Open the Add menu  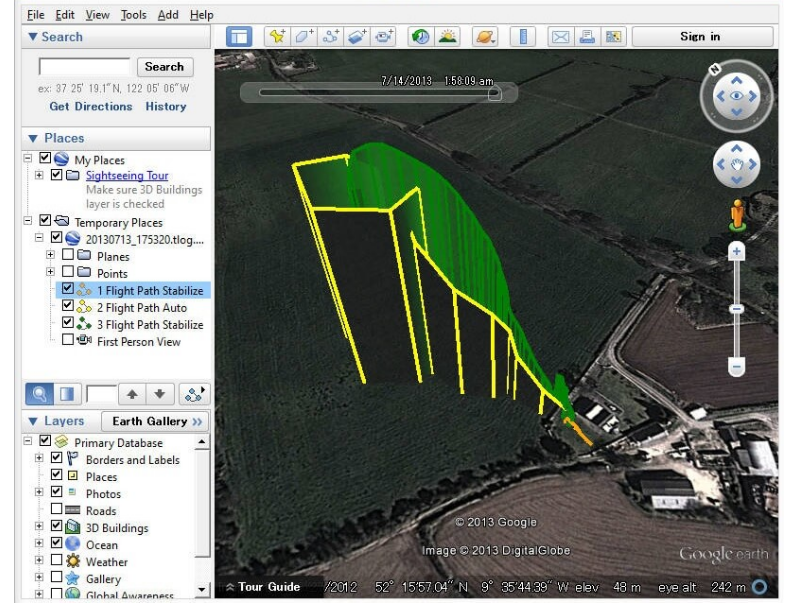[168, 15]
